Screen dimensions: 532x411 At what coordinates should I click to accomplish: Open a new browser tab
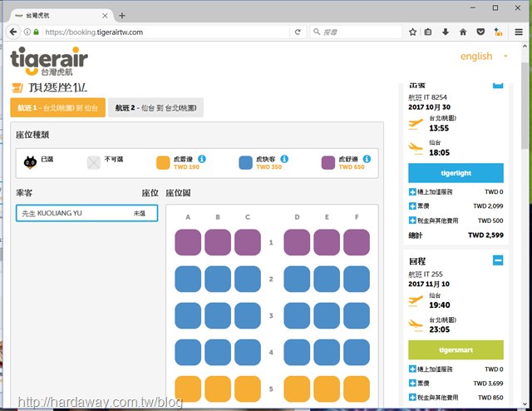tap(122, 16)
